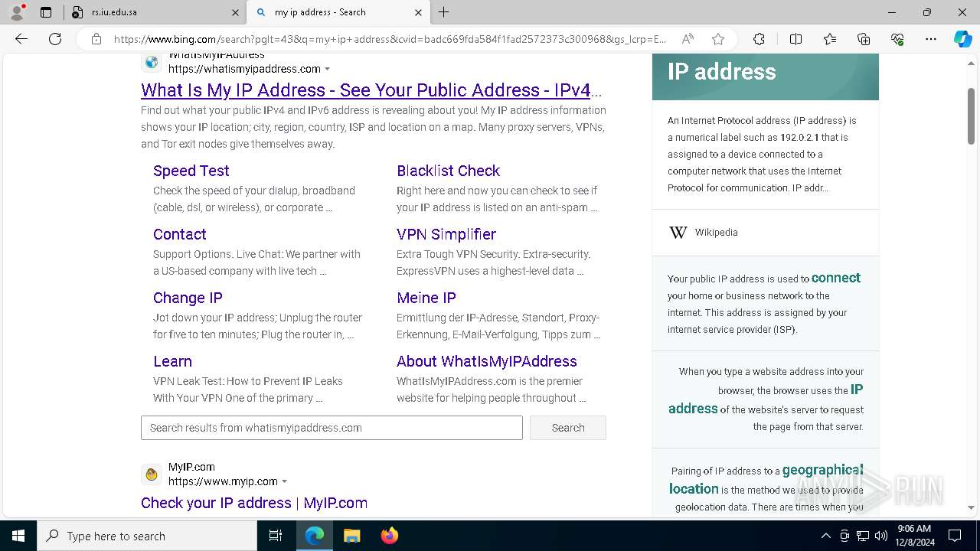Open network tray icon

click(x=863, y=536)
